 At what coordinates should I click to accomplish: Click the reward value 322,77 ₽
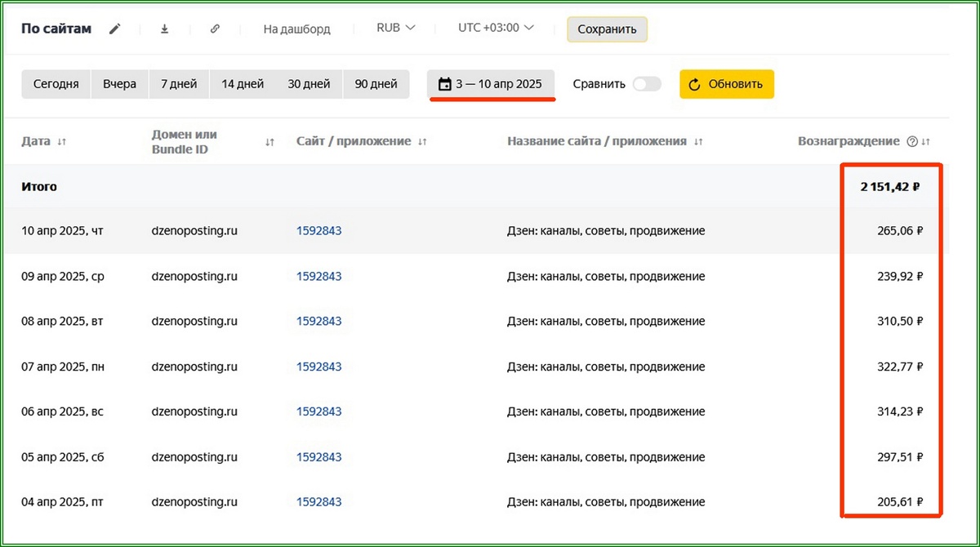coord(899,367)
